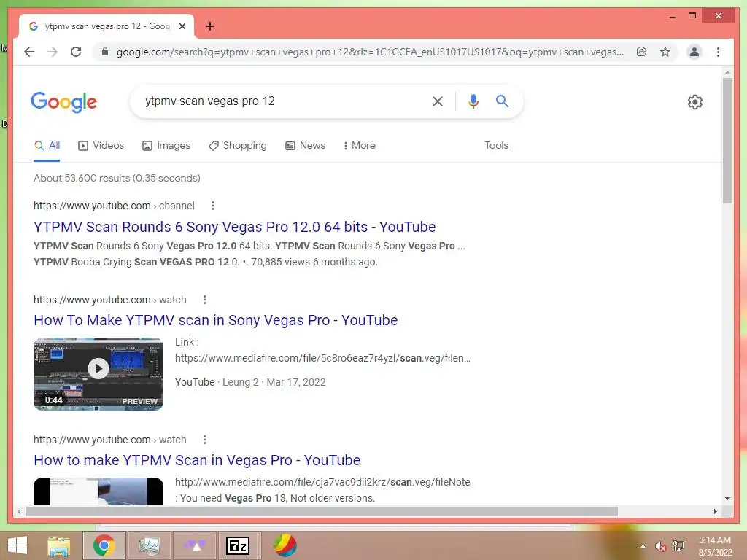Open the search Tools options
Image resolution: width=747 pixels, height=560 pixels.
coord(496,146)
